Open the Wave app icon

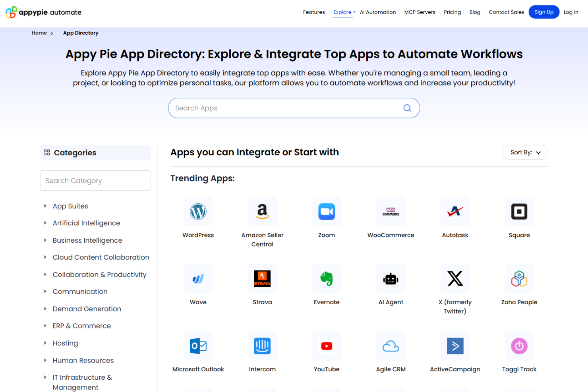coord(198,279)
